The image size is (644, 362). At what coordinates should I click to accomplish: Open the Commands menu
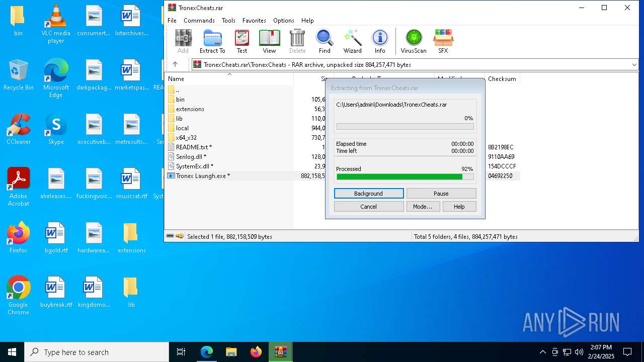(199, 21)
